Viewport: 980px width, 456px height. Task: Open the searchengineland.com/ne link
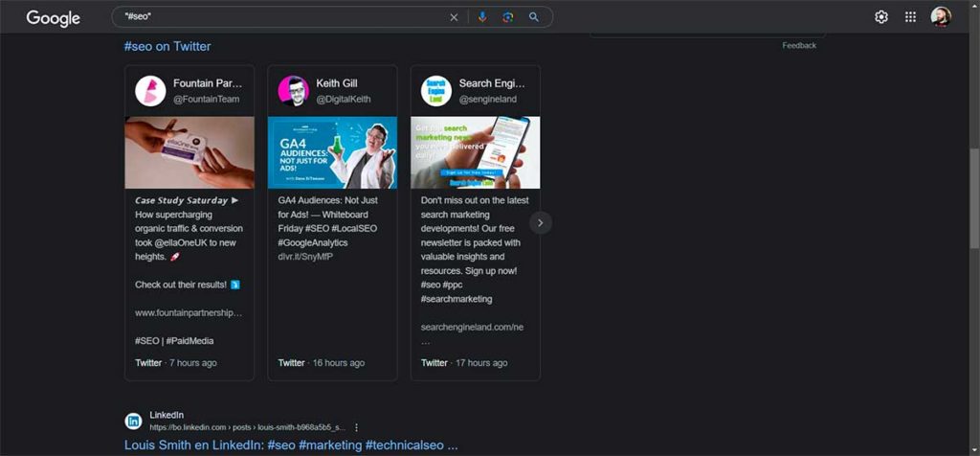click(x=473, y=327)
